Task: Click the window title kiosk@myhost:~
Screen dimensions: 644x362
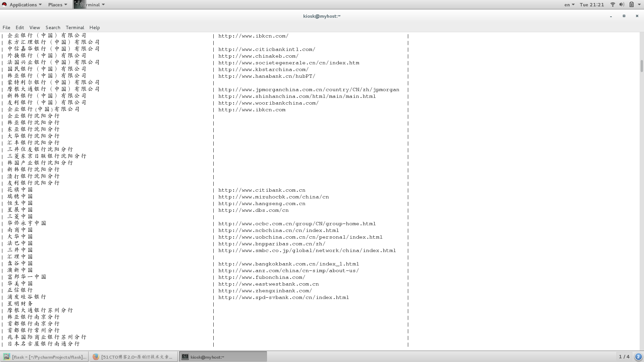Action: [322, 16]
